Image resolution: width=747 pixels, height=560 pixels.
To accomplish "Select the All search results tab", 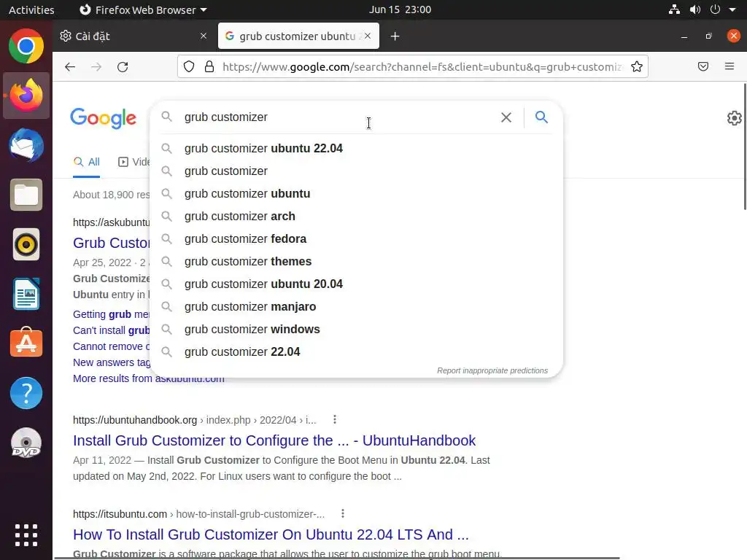I will pyautogui.click(x=87, y=162).
